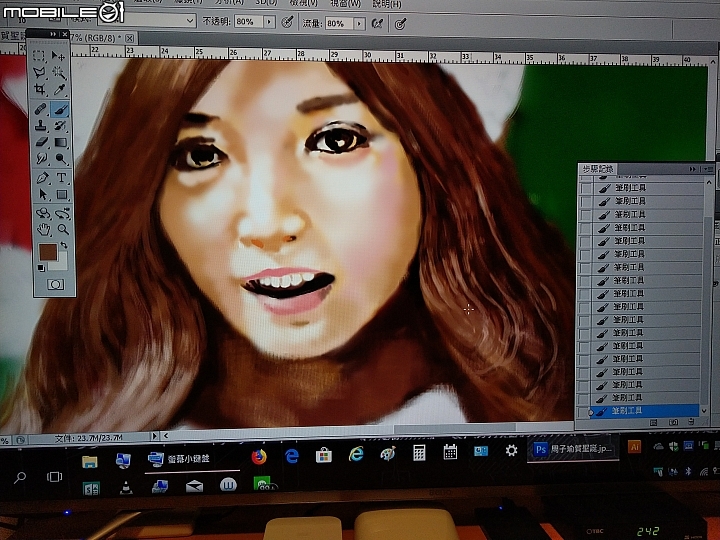Screen dimensions: 720x540
Task: Open the 說明(H) menu
Action: (387, 4)
